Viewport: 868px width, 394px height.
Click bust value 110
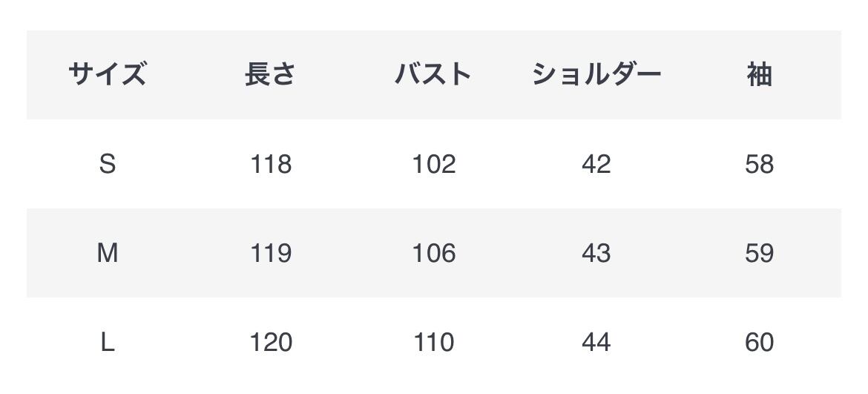tap(434, 343)
